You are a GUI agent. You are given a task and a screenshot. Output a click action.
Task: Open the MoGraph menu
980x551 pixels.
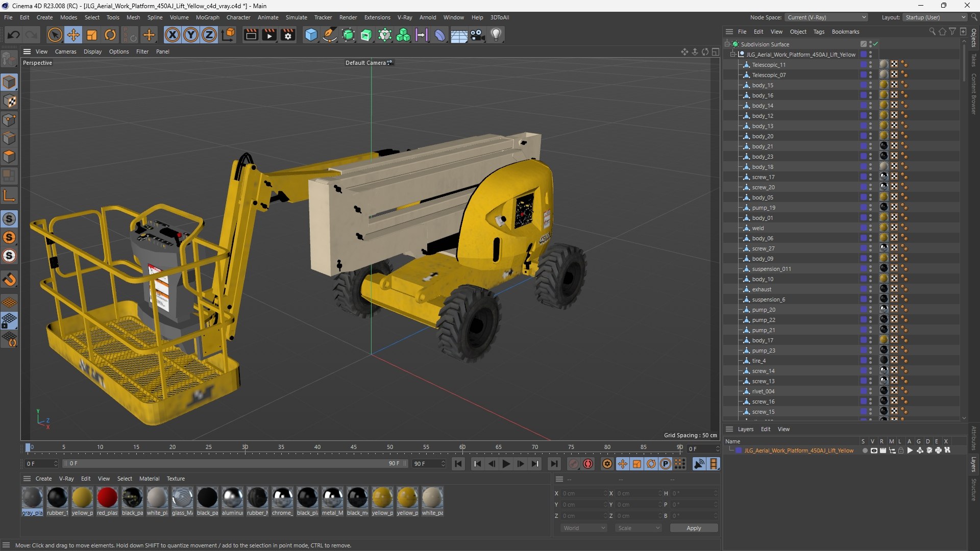pyautogui.click(x=207, y=17)
